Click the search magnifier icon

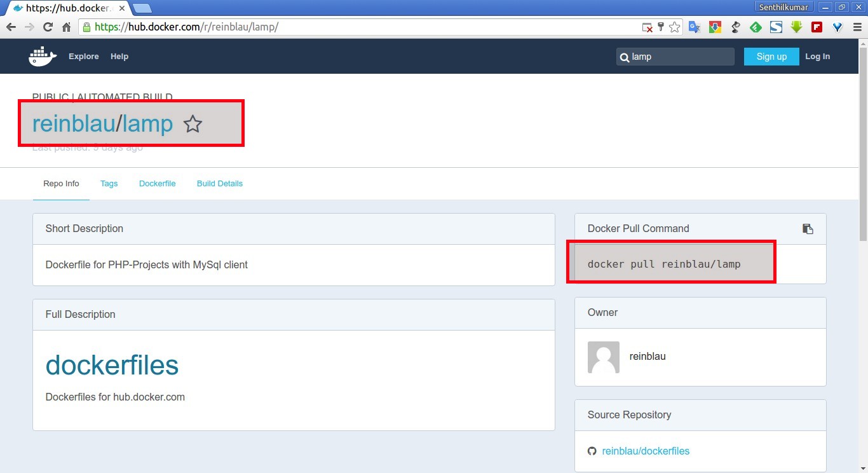[624, 57]
